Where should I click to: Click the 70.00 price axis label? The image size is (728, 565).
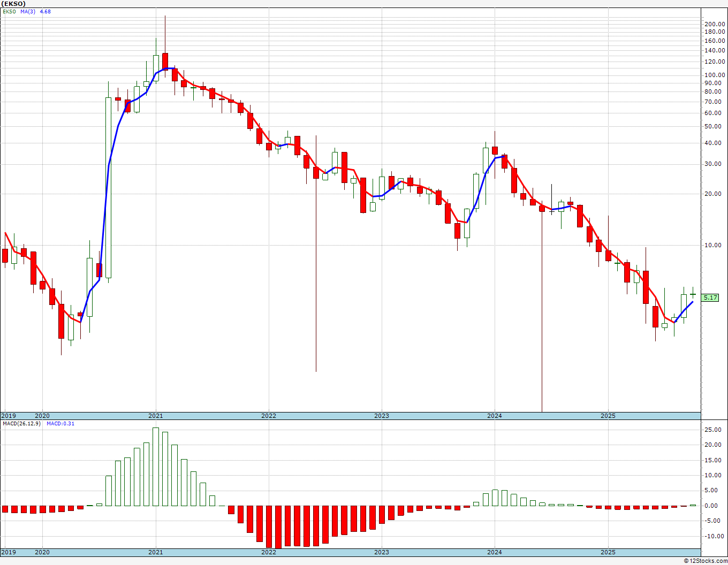tap(713, 101)
